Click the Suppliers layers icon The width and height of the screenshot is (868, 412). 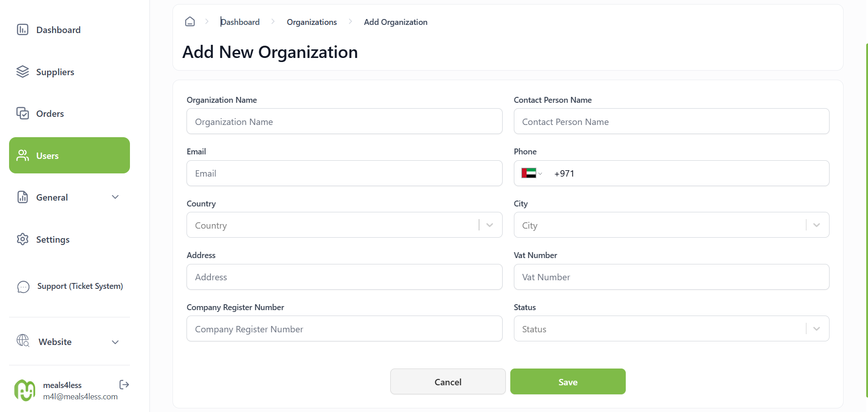(23, 72)
